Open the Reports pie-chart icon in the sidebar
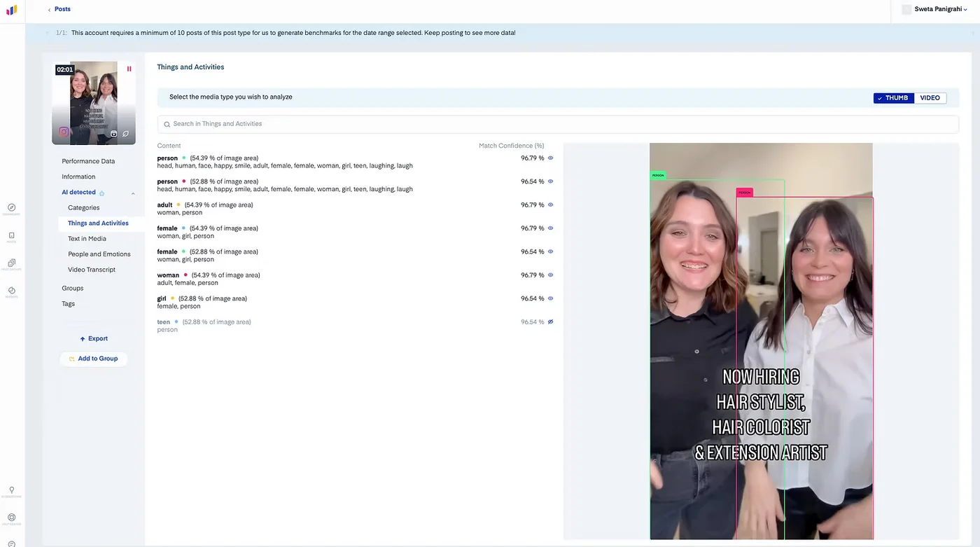980x547 pixels. click(x=11, y=291)
